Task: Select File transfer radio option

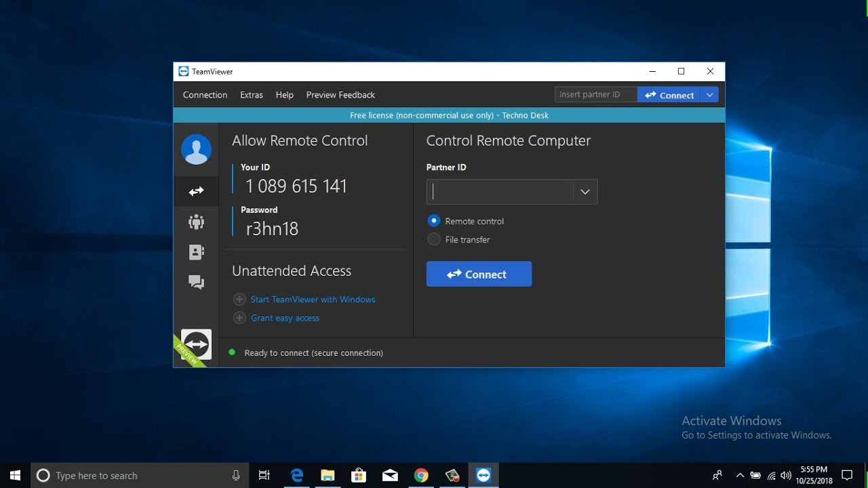Action: point(434,239)
